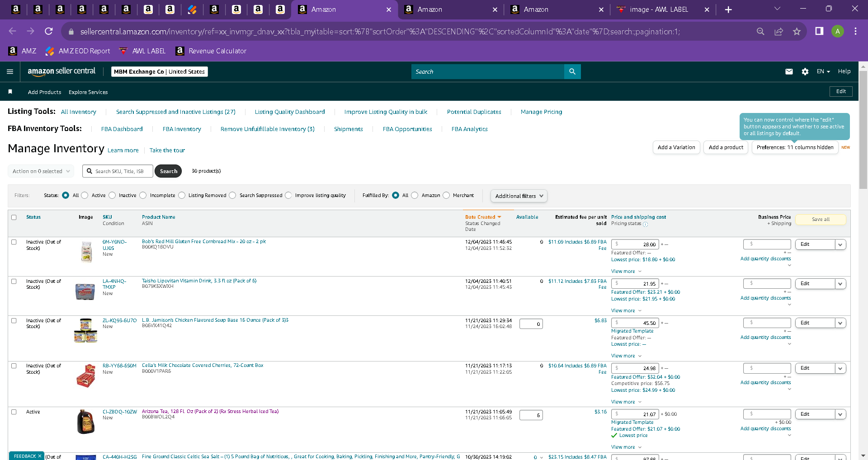Open the Seller Central hamburger menu
Image resolution: width=868 pixels, height=460 pixels.
click(10, 71)
